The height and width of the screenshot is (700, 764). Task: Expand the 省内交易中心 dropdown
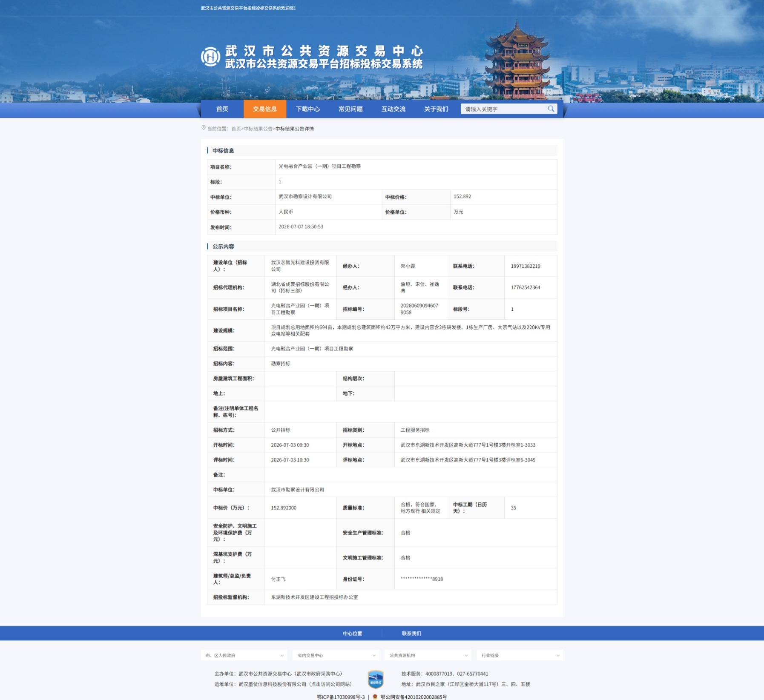336,655
